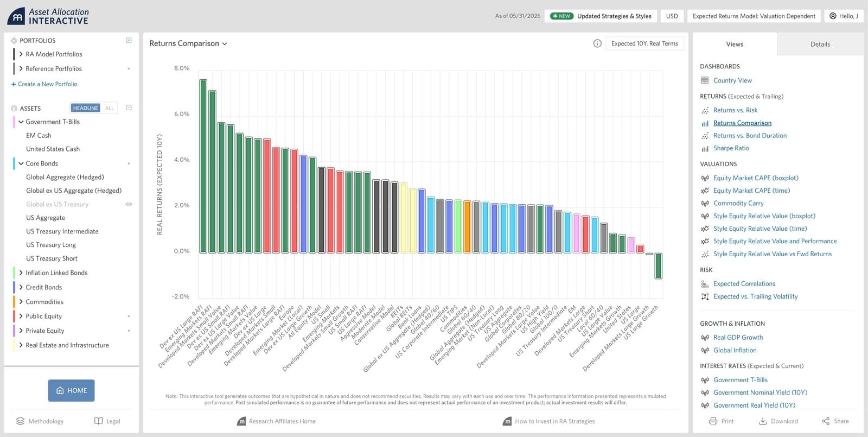Click the Equity Market CAPE (boxplot) icon
This screenshot has width=868, height=437.
705,178
